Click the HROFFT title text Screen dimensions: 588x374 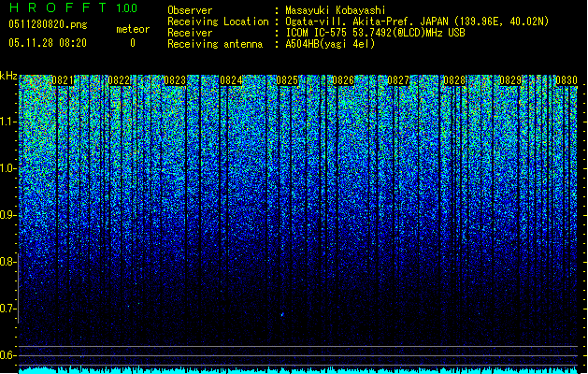coord(58,7)
